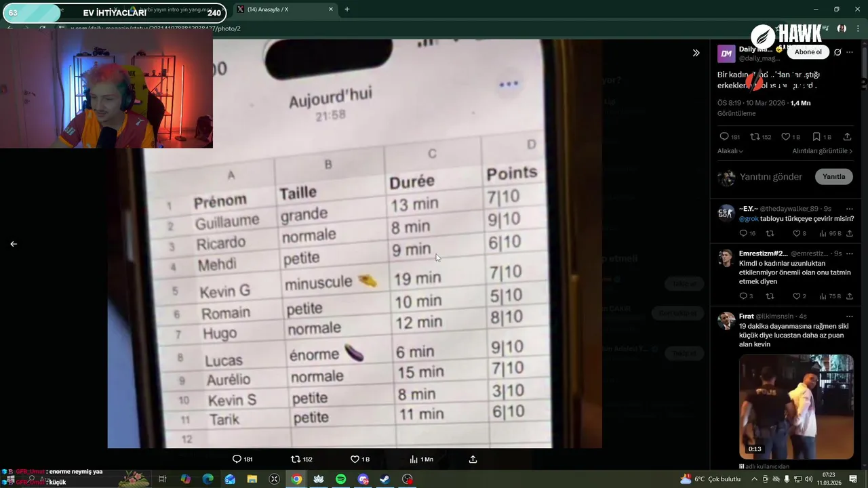Share Emrestizm comment
Viewport: 868px width, 488px height.
(849, 296)
